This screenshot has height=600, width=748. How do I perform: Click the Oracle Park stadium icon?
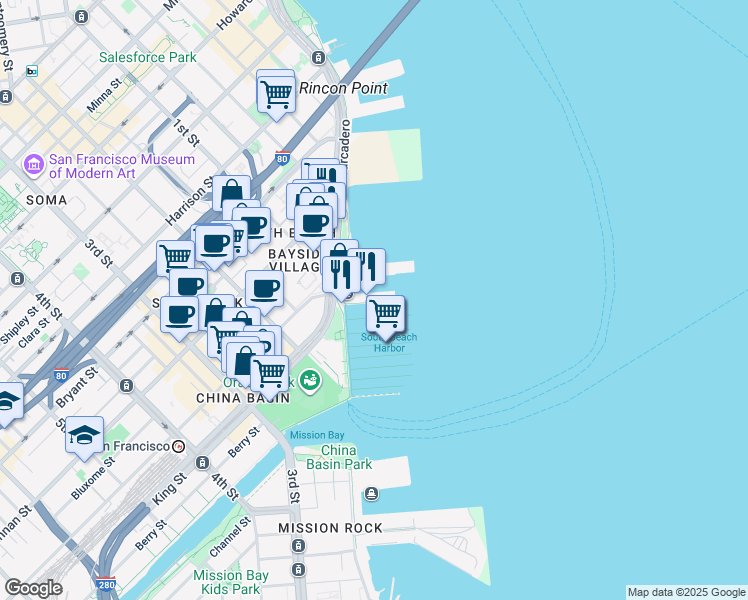(310, 380)
